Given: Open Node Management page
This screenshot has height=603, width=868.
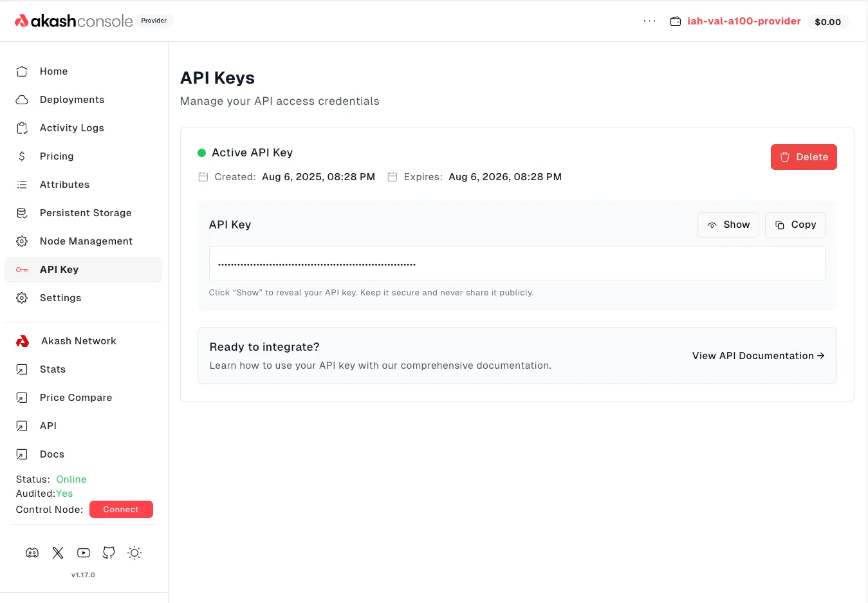Looking at the screenshot, I should point(86,241).
